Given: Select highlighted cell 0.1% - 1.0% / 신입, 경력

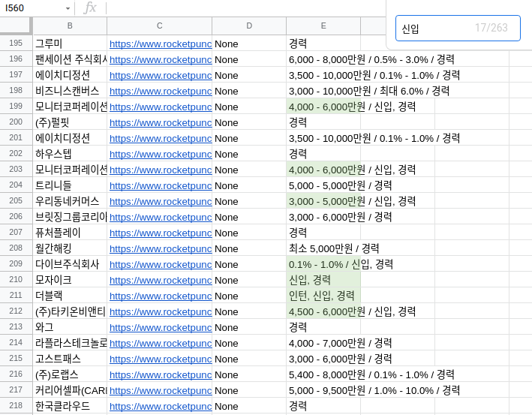Looking at the screenshot, I should tap(323, 264).
